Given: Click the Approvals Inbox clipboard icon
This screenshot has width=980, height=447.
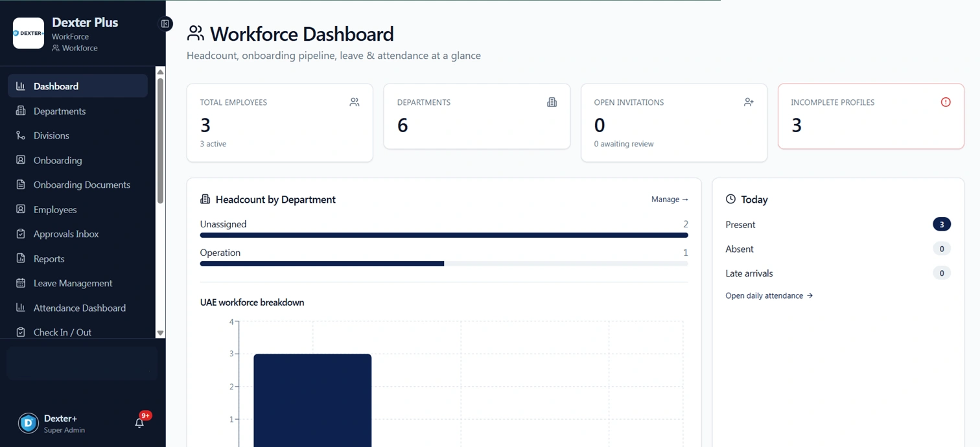Looking at the screenshot, I should (x=21, y=234).
